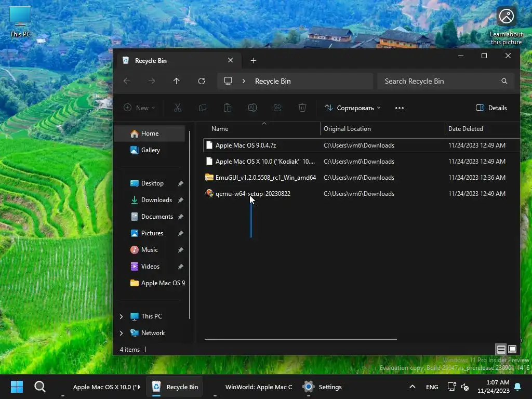Add a new tab with plus button

[x=253, y=60]
